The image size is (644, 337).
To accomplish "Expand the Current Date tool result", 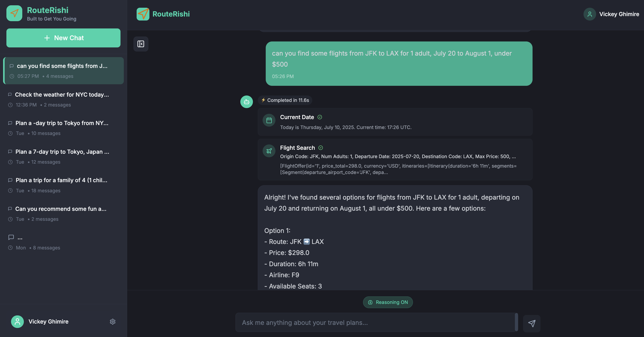I will (395, 122).
